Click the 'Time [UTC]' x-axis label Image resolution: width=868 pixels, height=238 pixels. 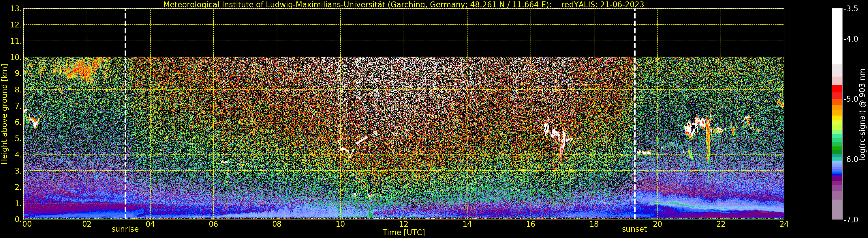click(403, 232)
